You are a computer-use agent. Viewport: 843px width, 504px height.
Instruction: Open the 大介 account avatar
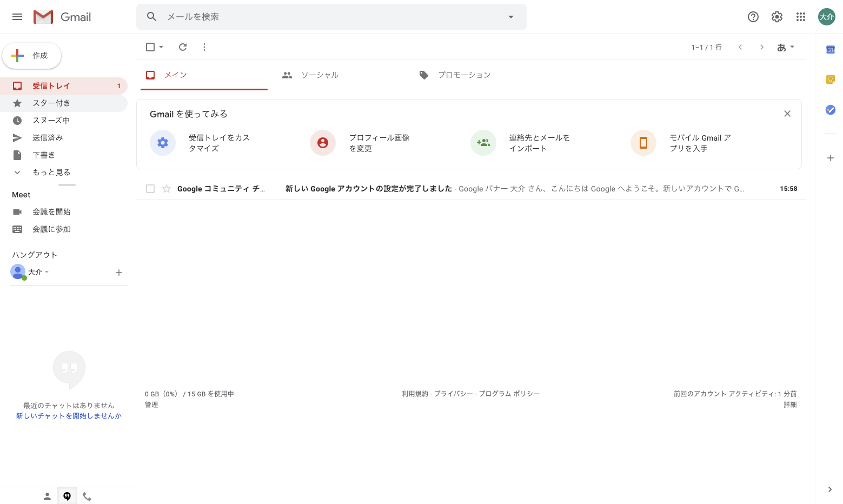[826, 17]
